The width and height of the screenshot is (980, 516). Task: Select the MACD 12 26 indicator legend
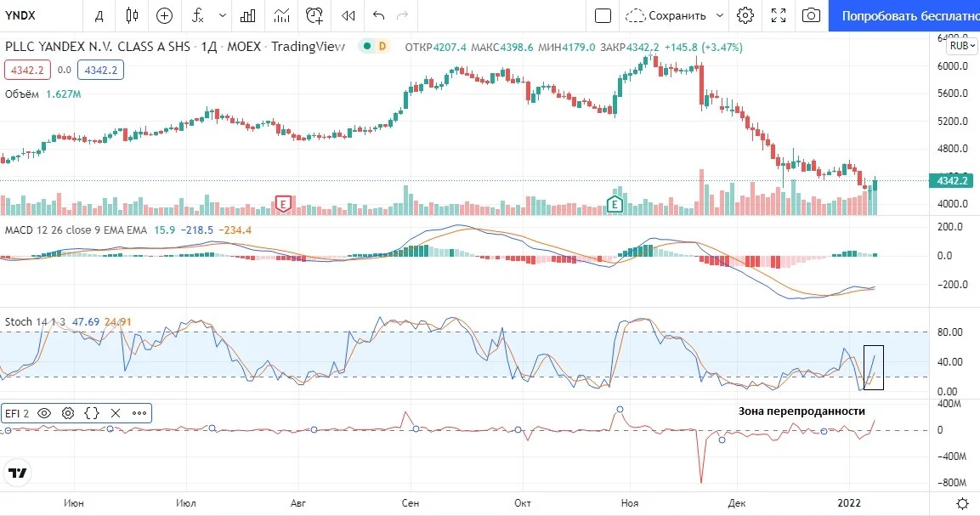pos(76,230)
